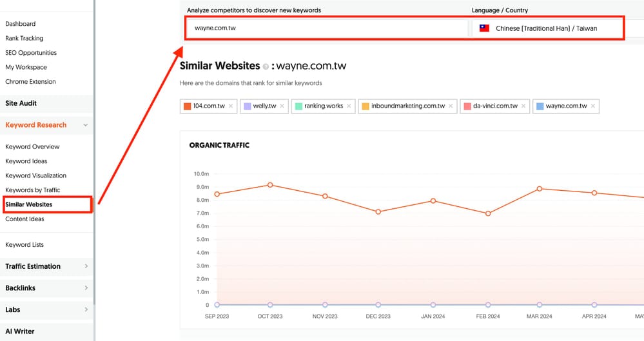This screenshot has width=644, height=341.
Task: Go to Rank Tracking
Action: (x=24, y=38)
